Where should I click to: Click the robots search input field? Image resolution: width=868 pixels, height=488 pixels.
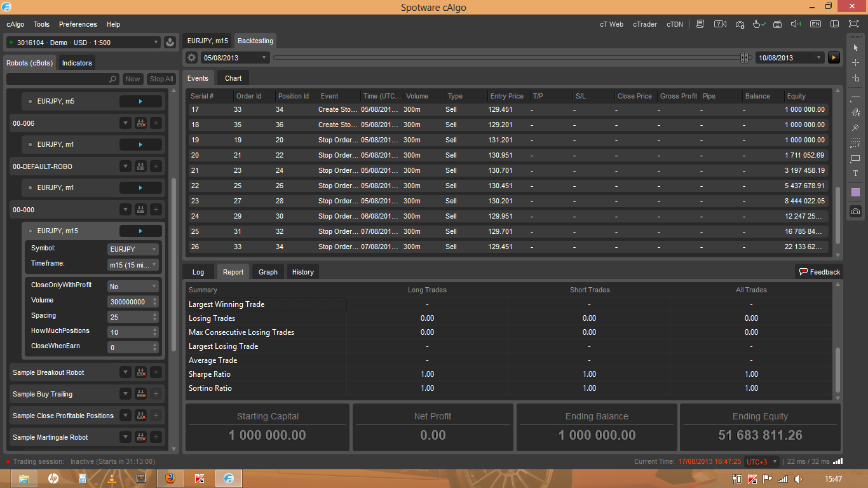[62, 79]
